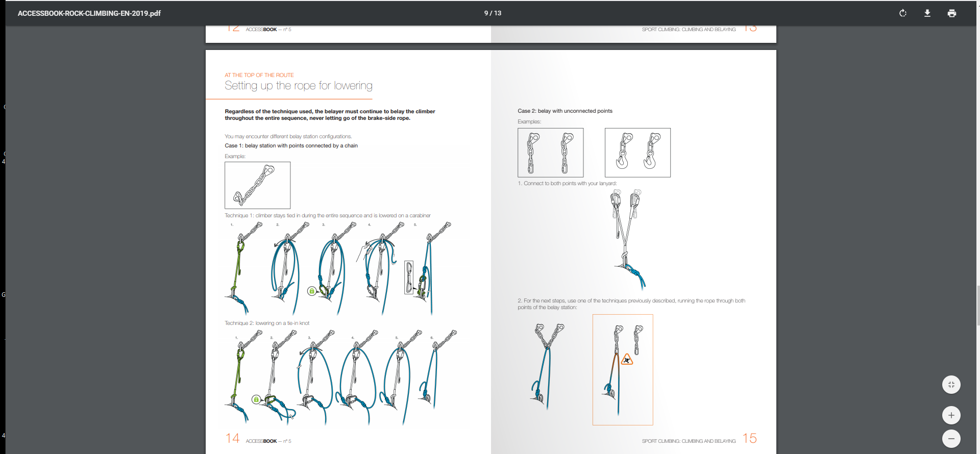Click the heading 'Setting up the rope for lowering'
The width and height of the screenshot is (980, 454).
click(x=299, y=86)
